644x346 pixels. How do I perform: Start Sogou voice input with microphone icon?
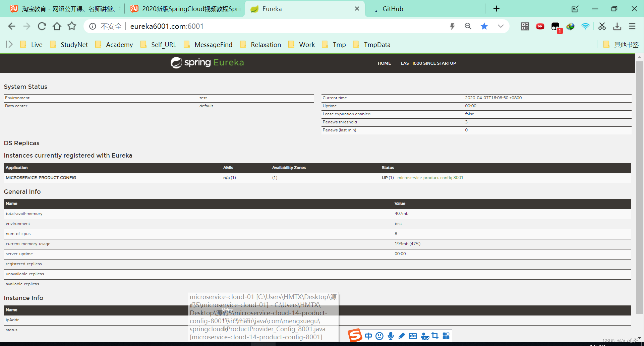point(390,335)
